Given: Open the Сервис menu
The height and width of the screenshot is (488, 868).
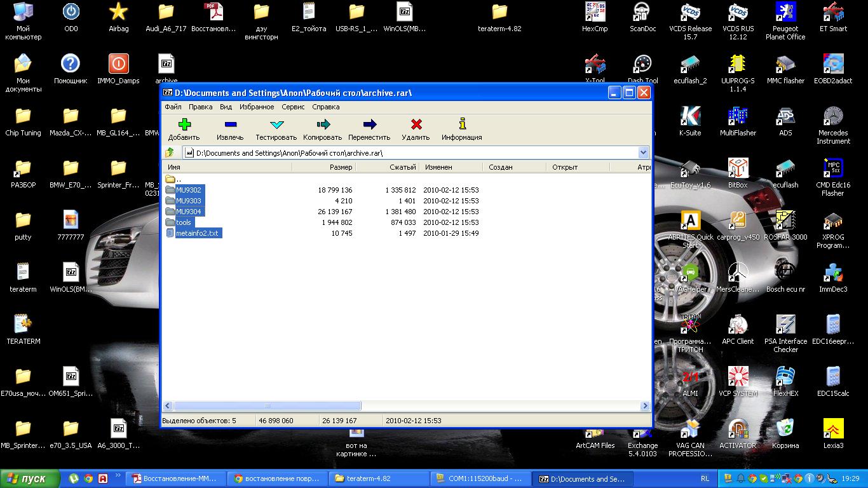Looking at the screenshot, I should point(293,107).
